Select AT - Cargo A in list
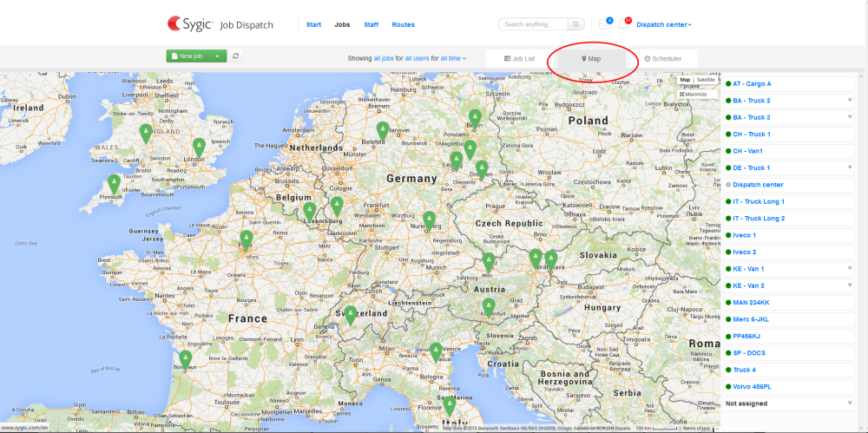The height and width of the screenshot is (433, 868). (789, 83)
